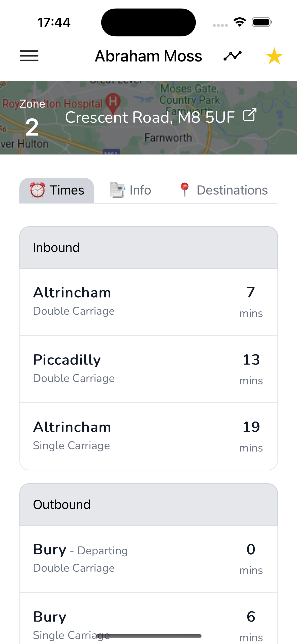
Task: Open address in external maps icon
Action: point(250,115)
